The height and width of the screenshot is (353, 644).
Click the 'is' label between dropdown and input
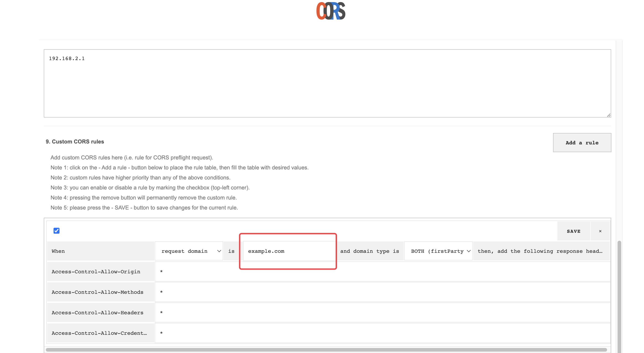pos(231,251)
